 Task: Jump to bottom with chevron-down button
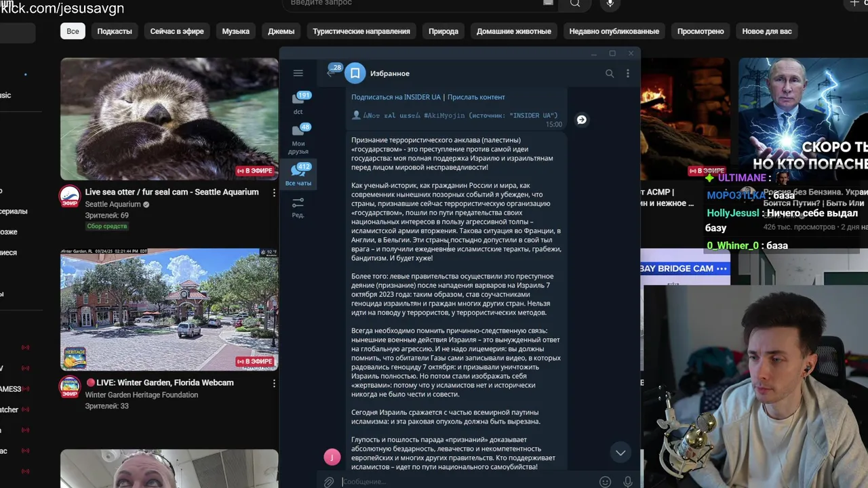pyautogui.click(x=620, y=452)
